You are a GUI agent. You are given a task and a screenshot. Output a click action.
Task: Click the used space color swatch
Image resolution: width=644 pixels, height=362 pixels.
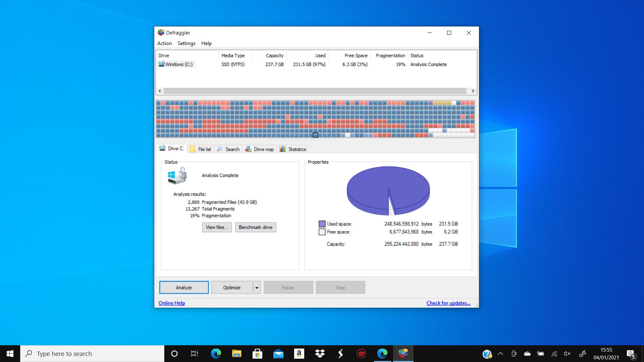click(321, 224)
